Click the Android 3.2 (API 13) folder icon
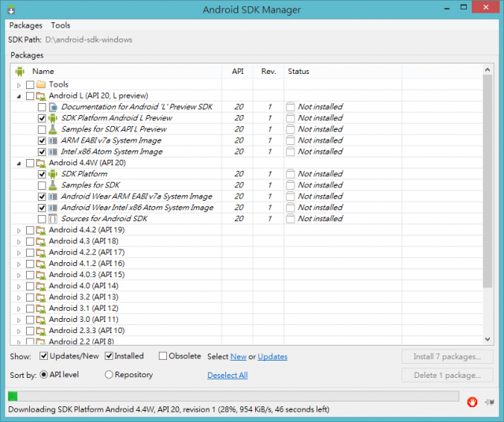 pos(41,298)
